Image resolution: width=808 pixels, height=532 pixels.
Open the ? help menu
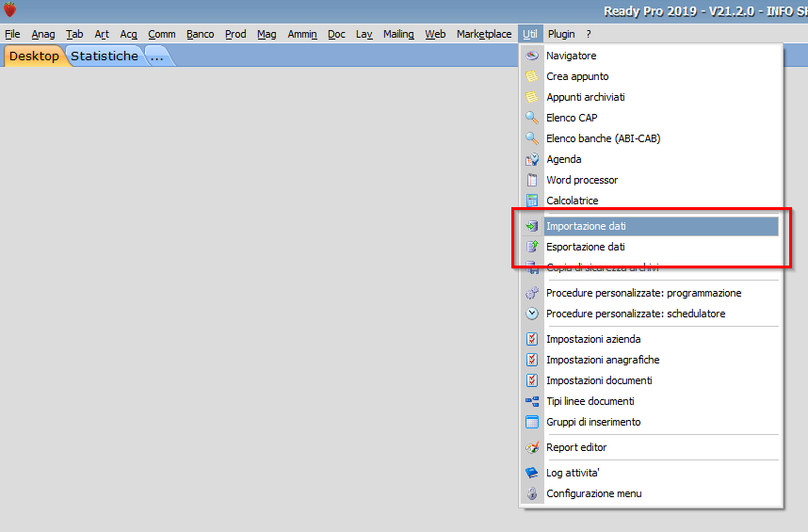pos(589,34)
